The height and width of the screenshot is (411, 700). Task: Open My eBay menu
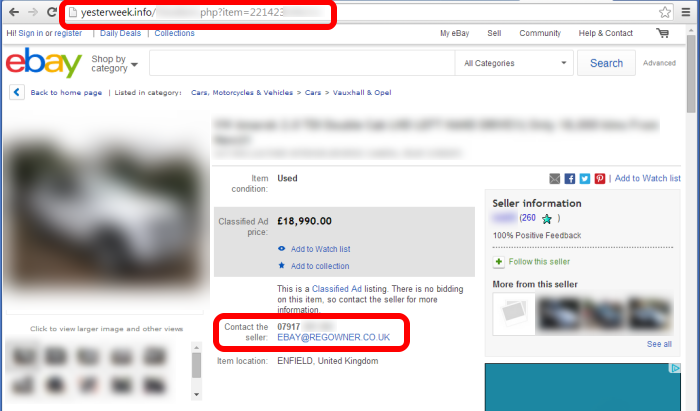point(454,33)
